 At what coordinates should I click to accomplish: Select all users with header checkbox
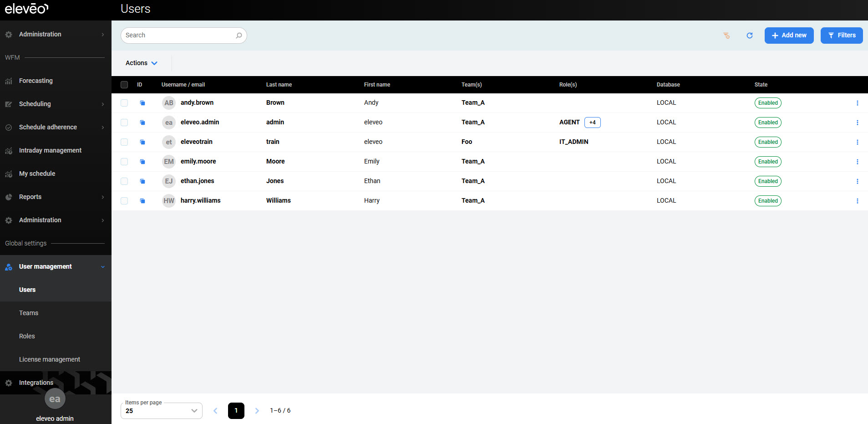point(124,85)
